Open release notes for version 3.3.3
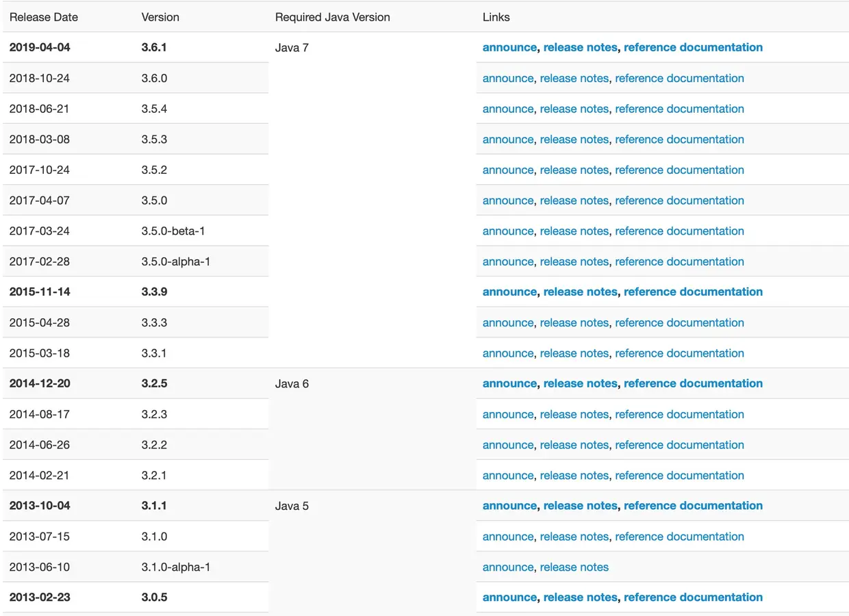This screenshot has width=849, height=616. (574, 322)
